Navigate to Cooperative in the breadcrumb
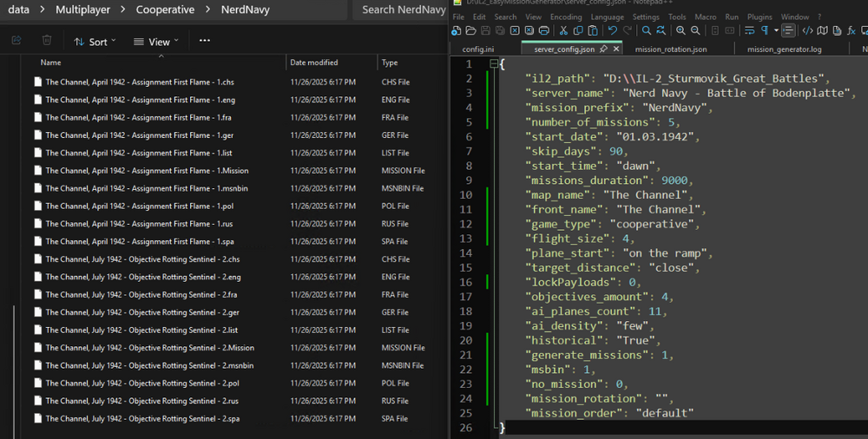The image size is (868, 439). coord(164,10)
